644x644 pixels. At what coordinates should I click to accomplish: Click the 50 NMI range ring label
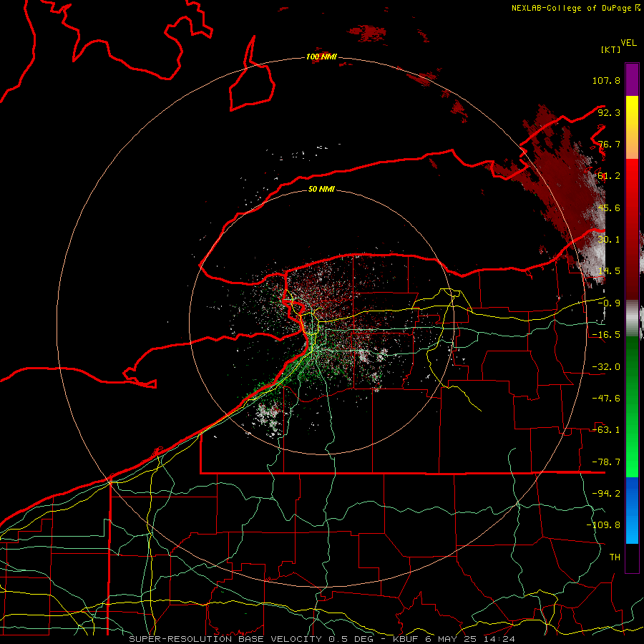tap(321, 190)
